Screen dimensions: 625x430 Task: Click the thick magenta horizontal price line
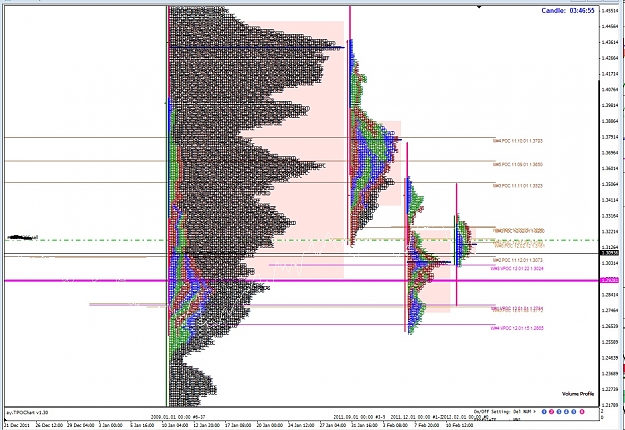click(x=302, y=281)
